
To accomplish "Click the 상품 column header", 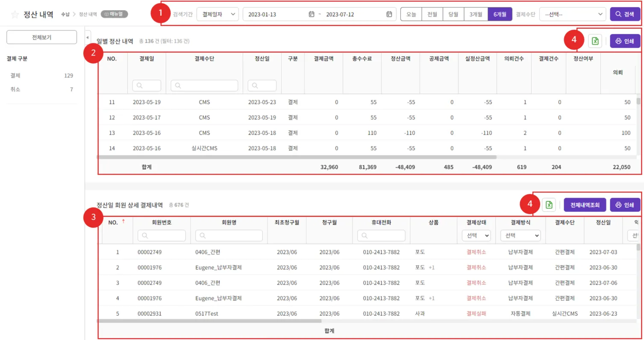I will [434, 222].
